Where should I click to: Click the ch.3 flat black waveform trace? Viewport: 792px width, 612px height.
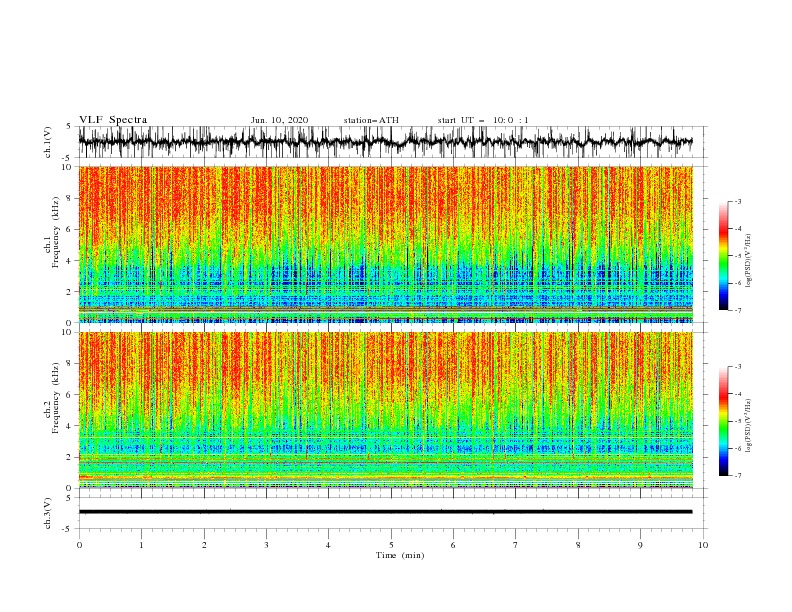point(385,512)
